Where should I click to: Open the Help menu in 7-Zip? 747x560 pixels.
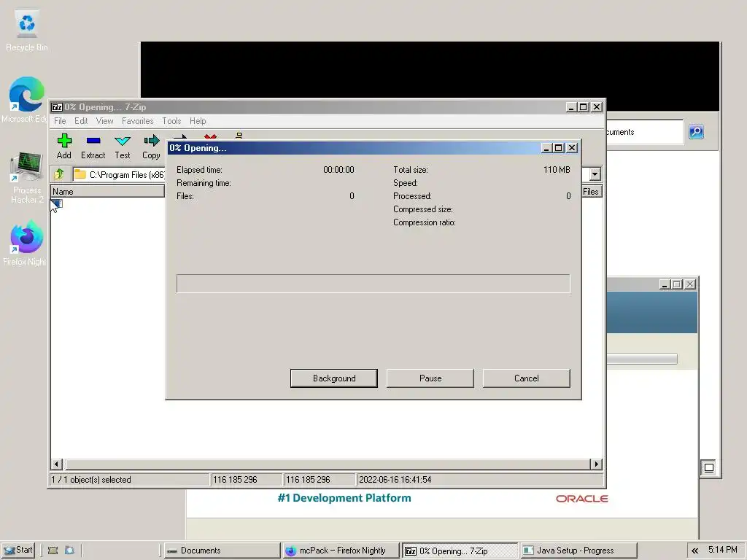[x=198, y=121]
